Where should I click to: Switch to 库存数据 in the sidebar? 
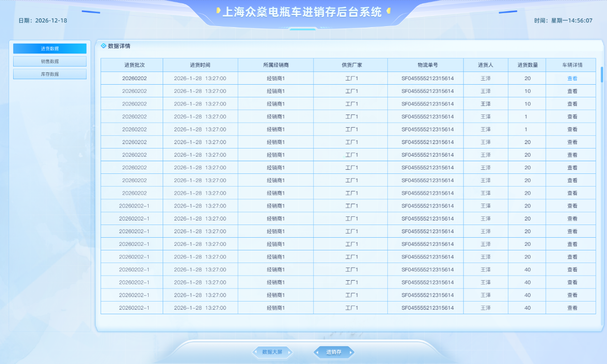tap(50, 74)
